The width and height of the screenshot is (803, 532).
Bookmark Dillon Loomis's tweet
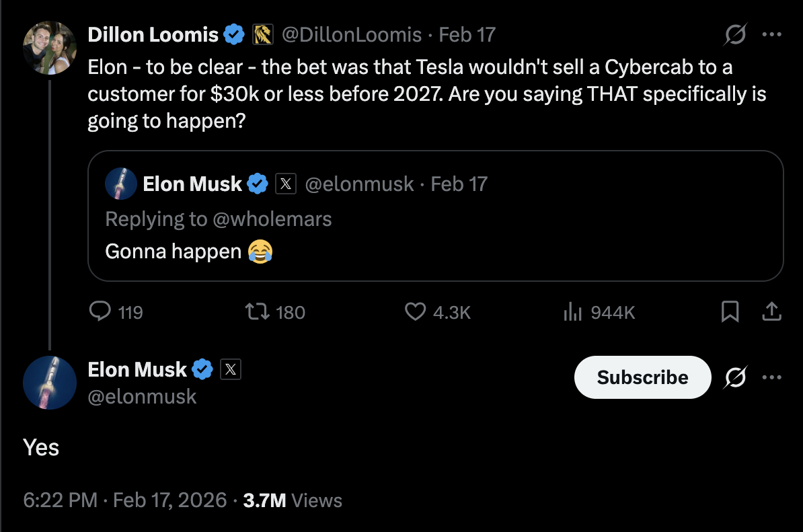coord(730,311)
